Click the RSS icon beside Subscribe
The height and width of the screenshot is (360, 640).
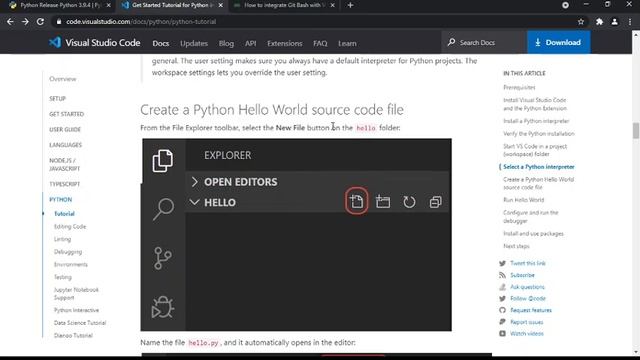point(502,275)
